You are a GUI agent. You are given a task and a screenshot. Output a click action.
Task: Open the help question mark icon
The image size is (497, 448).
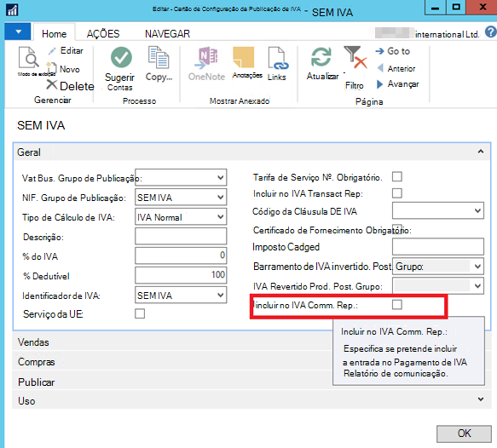tap(491, 32)
